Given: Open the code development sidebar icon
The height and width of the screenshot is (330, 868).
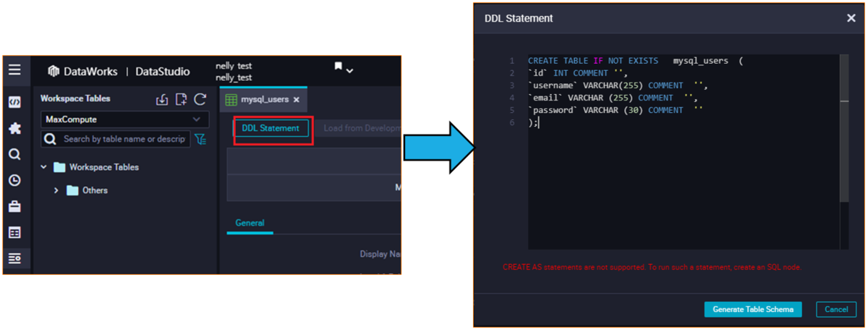Looking at the screenshot, I should pos(14,102).
